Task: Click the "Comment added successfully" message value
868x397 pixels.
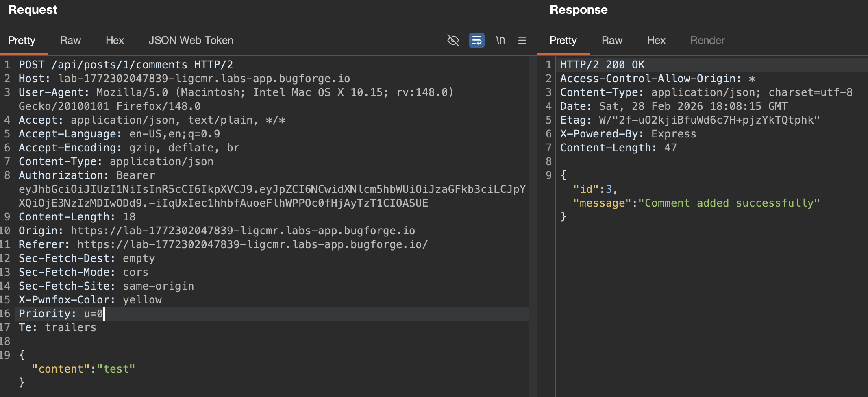Action: point(729,203)
